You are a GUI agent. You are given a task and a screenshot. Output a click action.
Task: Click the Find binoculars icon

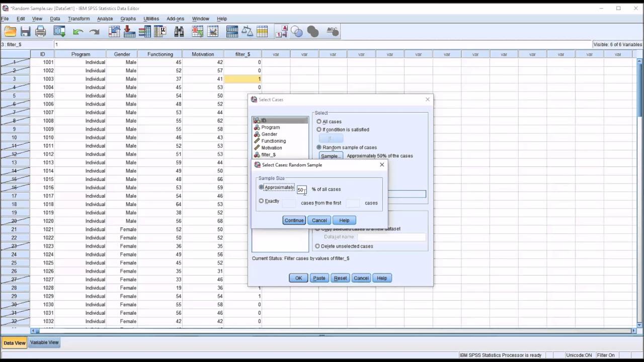pos(179,32)
